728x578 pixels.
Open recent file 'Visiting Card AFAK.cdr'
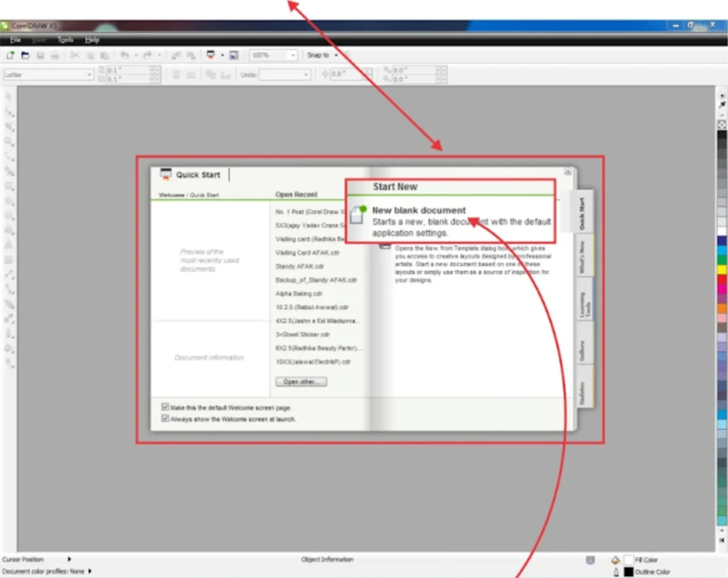[x=307, y=252]
